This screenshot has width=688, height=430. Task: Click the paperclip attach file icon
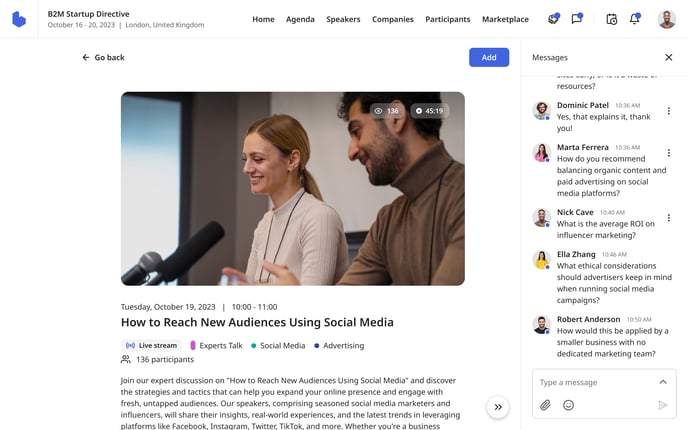tap(545, 405)
